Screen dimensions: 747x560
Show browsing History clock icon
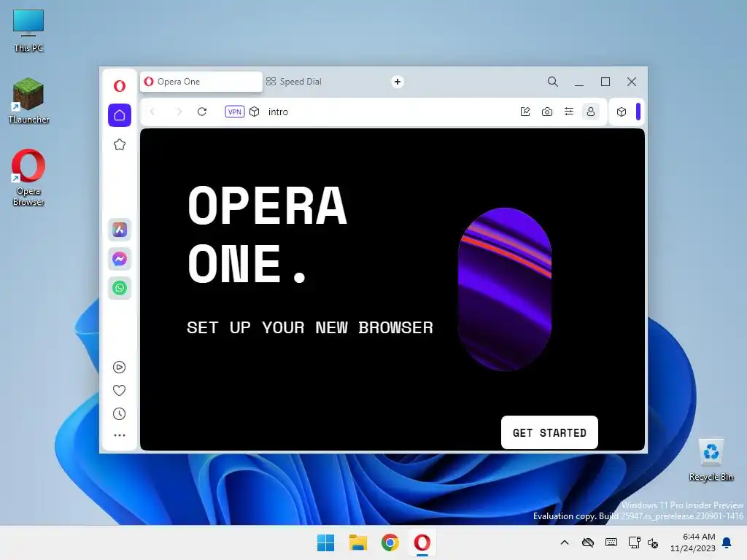coord(119,414)
